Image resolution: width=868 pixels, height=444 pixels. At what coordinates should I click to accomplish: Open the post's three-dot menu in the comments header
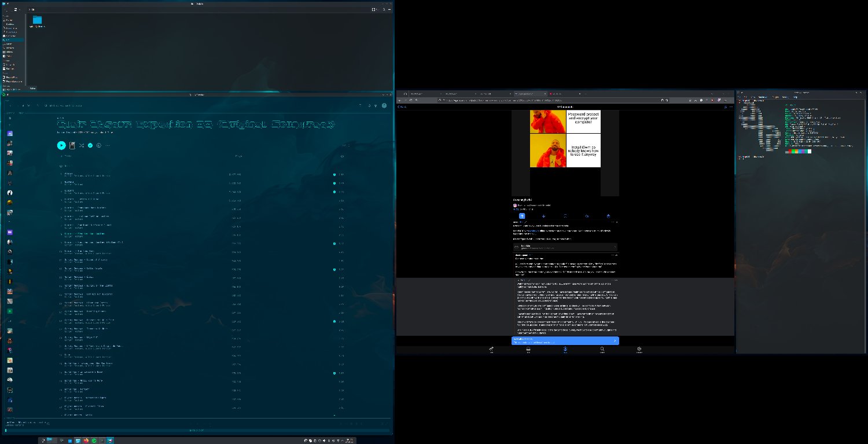pos(731,107)
